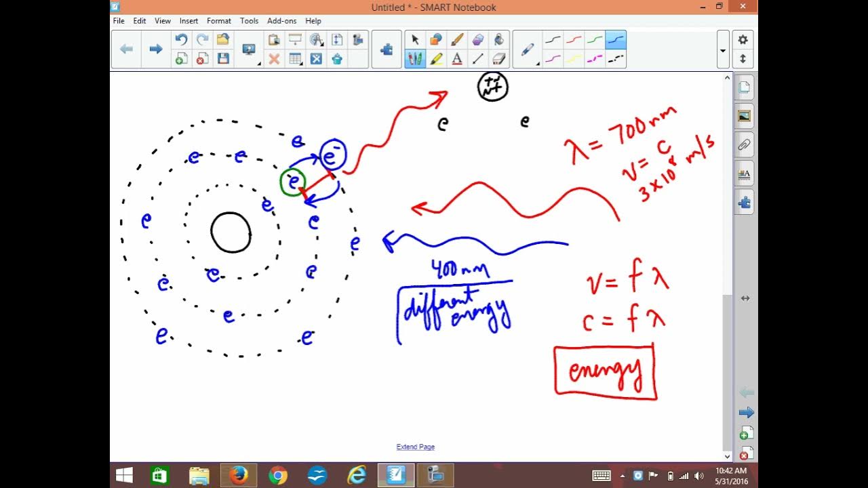Open the File menu
The height and width of the screenshot is (488, 868).
119,21
